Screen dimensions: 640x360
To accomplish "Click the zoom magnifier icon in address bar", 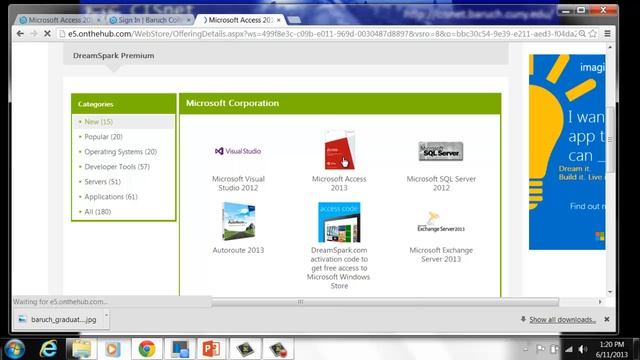I will tap(582, 34).
